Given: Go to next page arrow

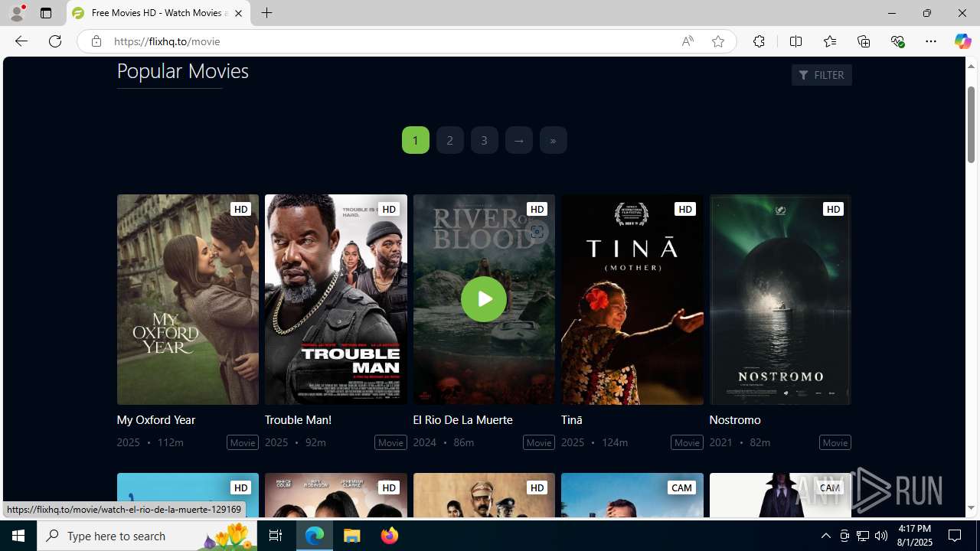Looking at the screenshot, I should [519, 140].
